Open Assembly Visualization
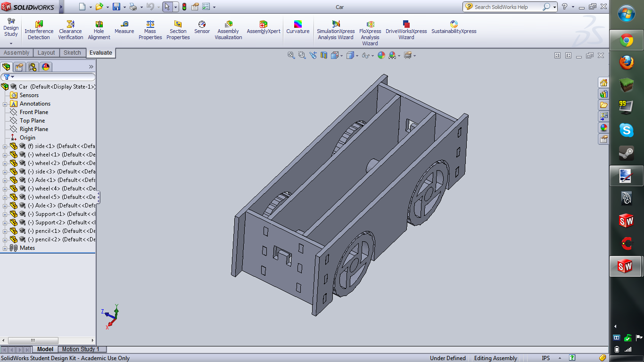644x362 pixels. 228,30
